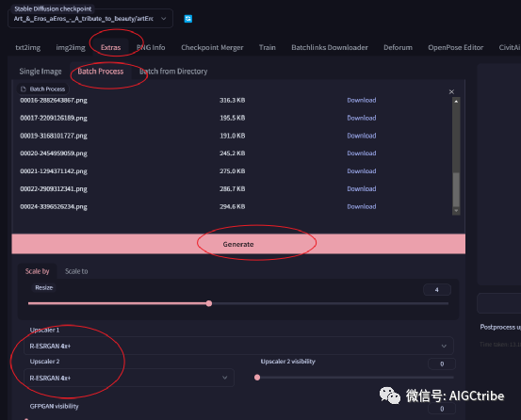This screenshot has width=521, height=420.
Task: Expand the Upscaler 2 dropdown
Action: point(129,378)
